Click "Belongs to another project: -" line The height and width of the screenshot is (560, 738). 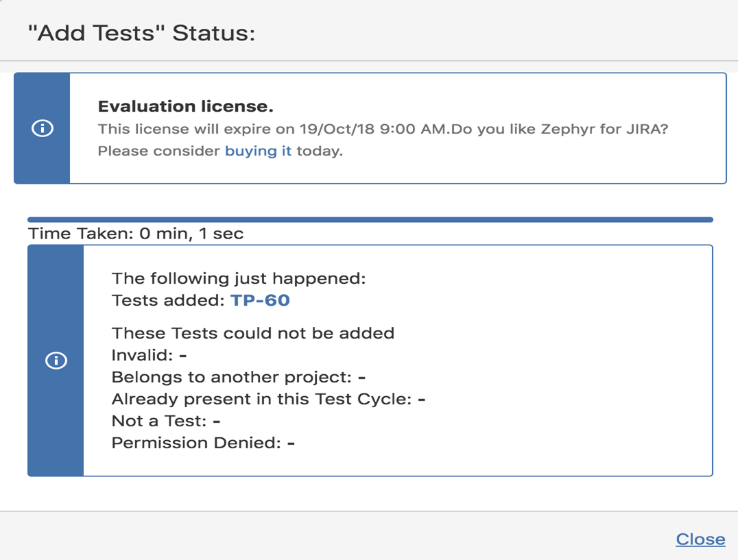point(238,377)
